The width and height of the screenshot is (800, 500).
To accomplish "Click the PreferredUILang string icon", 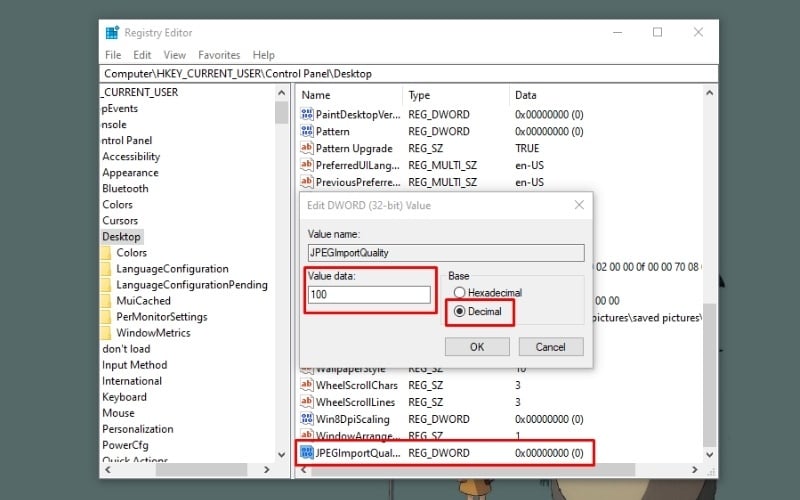I will click(x=307, y=165).
